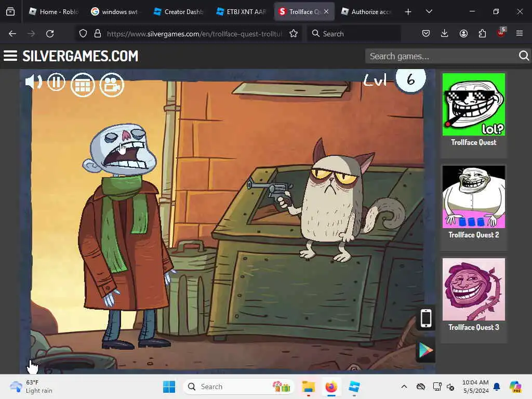This screenshot has height=399, width=532.
Task: Go back to the previous page
Action: (12, 34)
